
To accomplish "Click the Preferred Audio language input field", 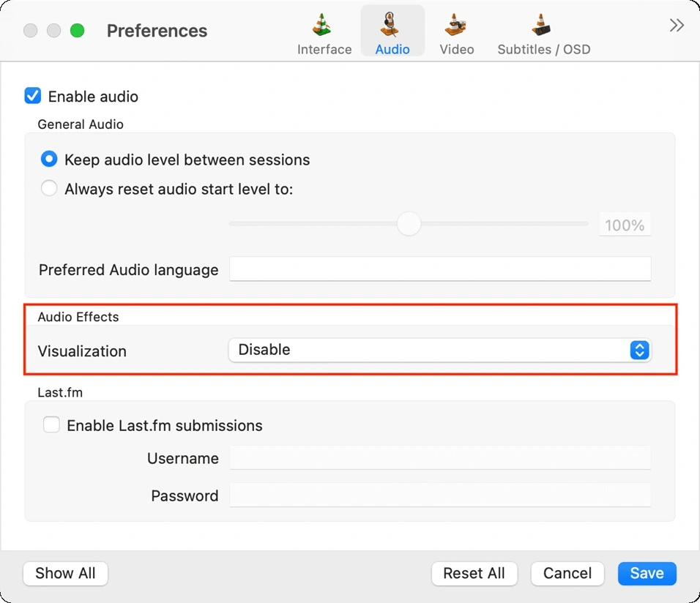I will coord(439,269).
